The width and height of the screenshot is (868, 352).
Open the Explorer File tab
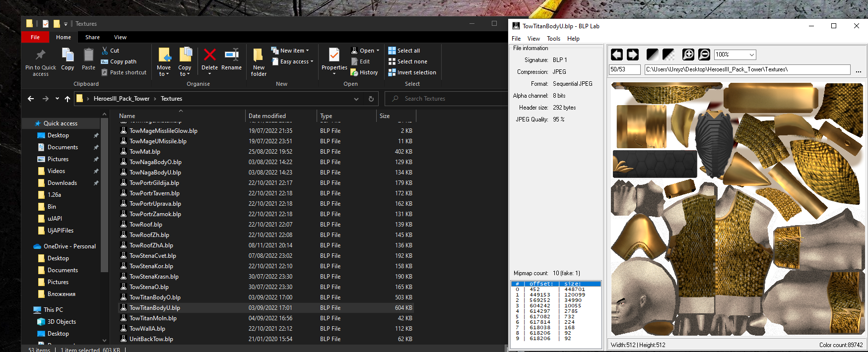[x=35, y=37]
